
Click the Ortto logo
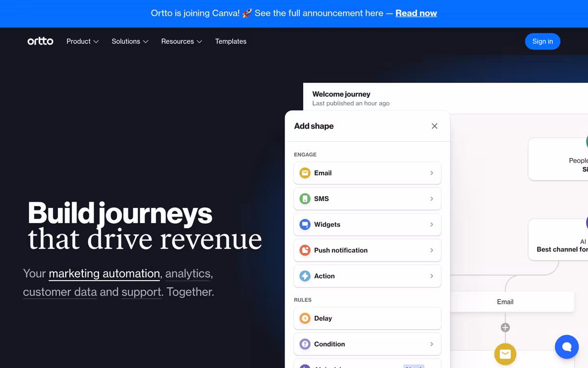[x=40, y=41]
